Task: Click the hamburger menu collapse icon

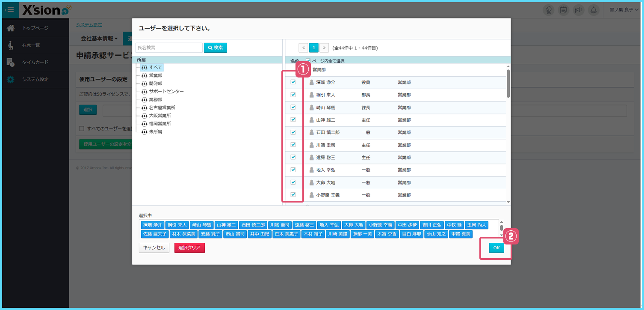Action: pyautogui.click(x=9, y=9)
